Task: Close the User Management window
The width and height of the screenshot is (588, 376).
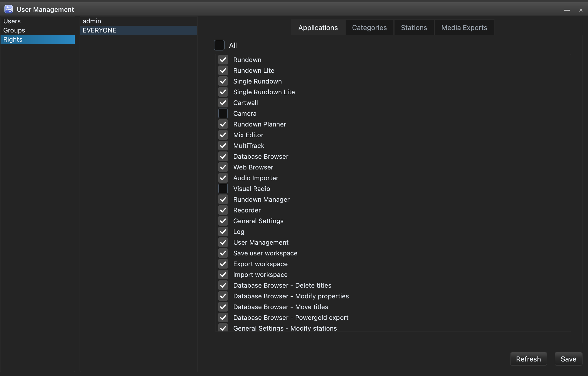Action: [x=581, y=10]
